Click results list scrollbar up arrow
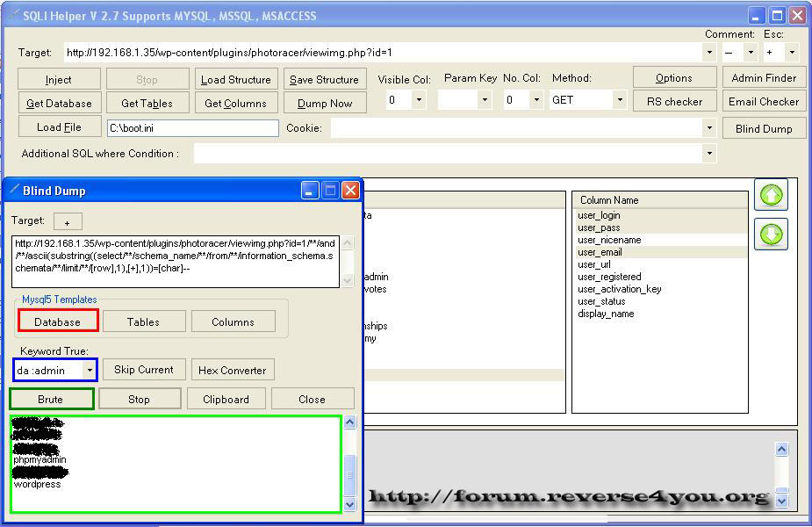The image size is (812, 527). click(350, 422)
